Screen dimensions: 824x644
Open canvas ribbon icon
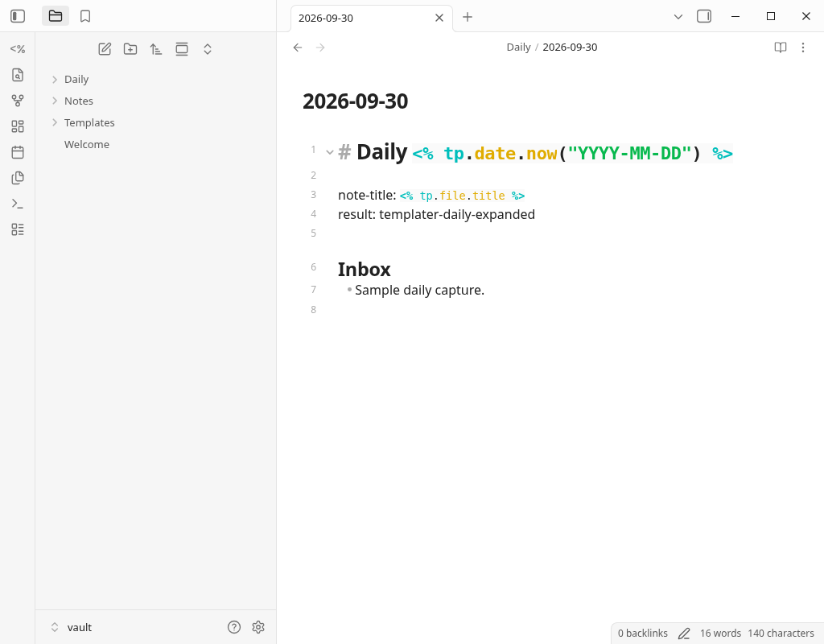18,126
